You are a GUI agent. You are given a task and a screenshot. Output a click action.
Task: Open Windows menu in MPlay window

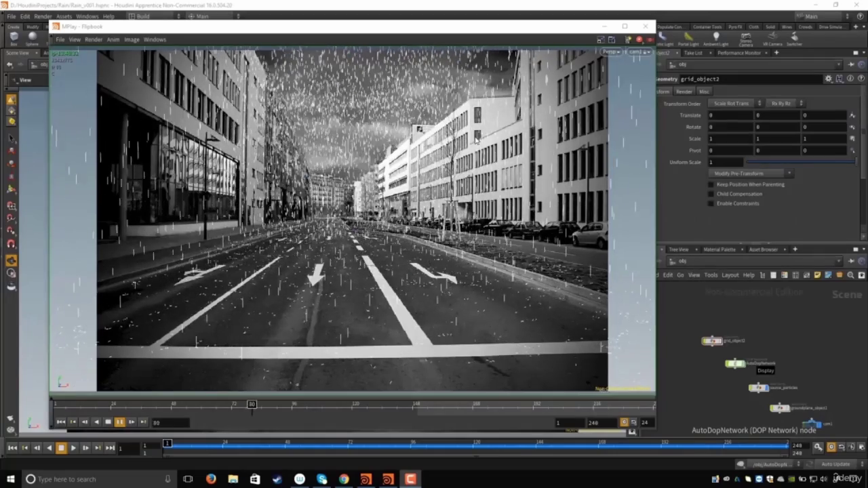pyautogui.click(x=155, y=39)
